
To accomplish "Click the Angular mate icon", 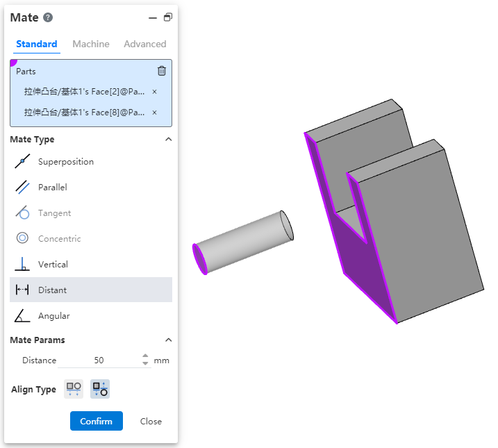I will click(x=22, y=315).
